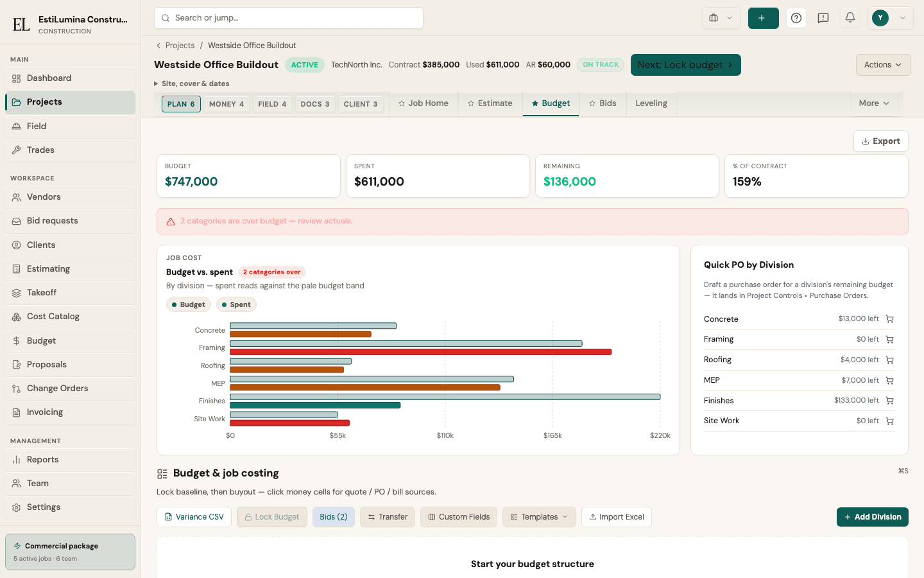Select the MONEY 4 filter chip

pyautogui.click(x=227, y=104)
